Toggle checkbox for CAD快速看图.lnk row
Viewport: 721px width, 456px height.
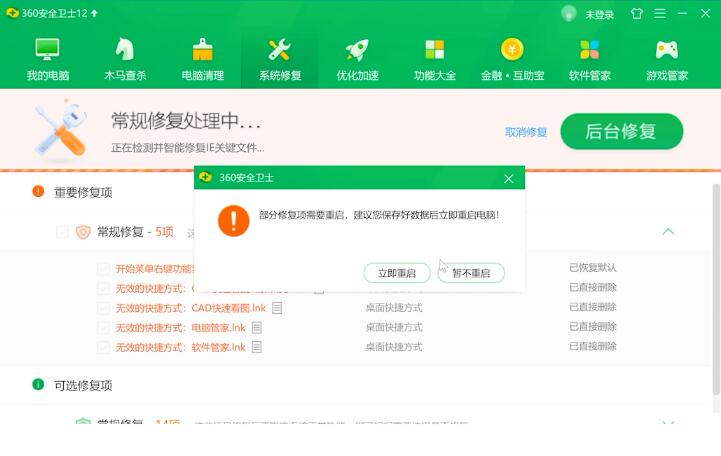pyautogui.click(x=103, y=308)
